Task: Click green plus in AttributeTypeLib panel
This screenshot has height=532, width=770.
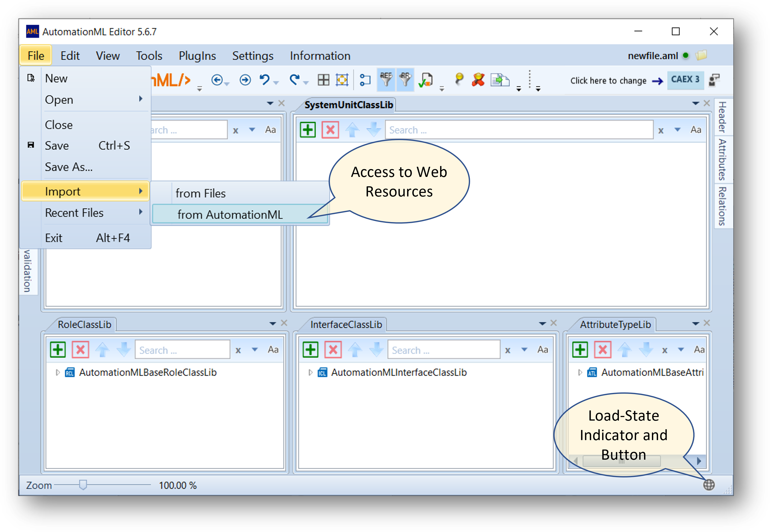Action: (x=580, y=350)
